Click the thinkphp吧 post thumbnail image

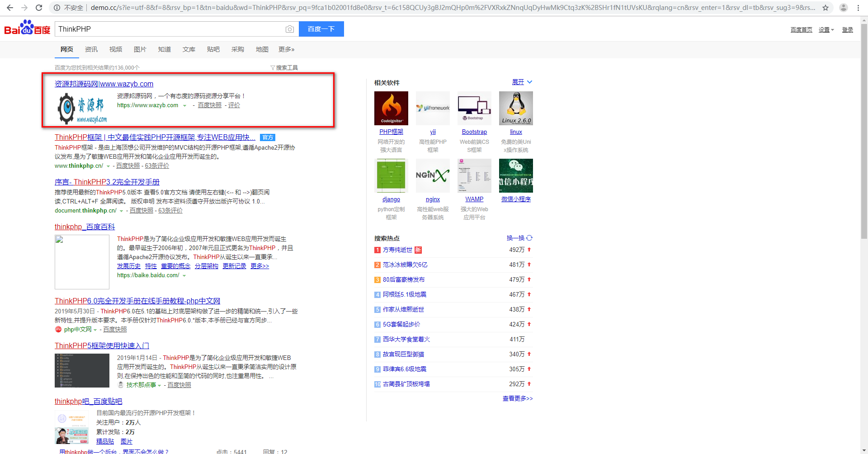tap(71, 428)
